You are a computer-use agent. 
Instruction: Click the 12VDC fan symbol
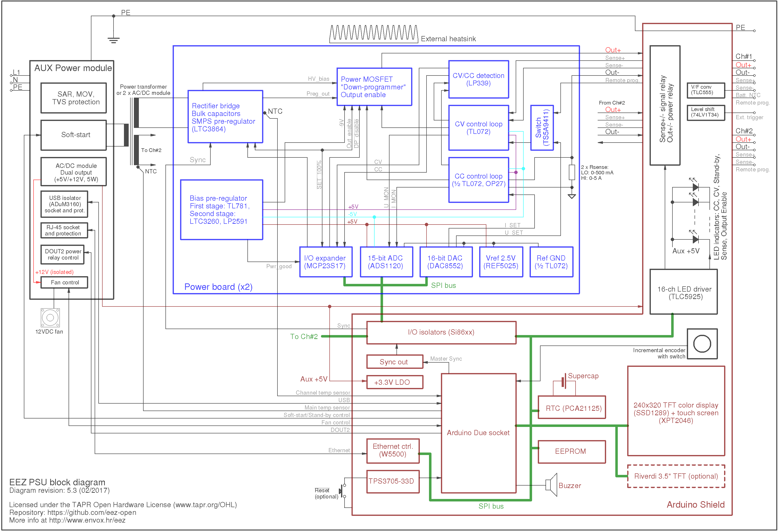pos(50,317)
